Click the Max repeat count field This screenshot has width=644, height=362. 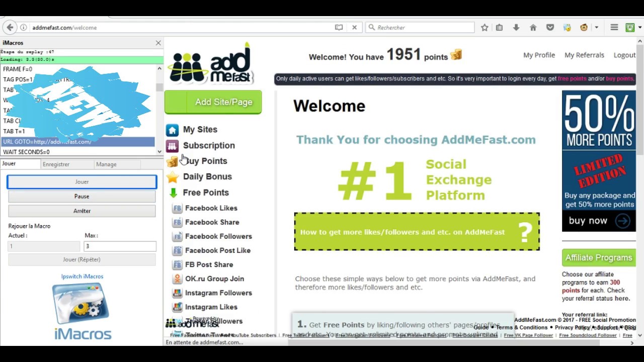click(x=120, y=246)
